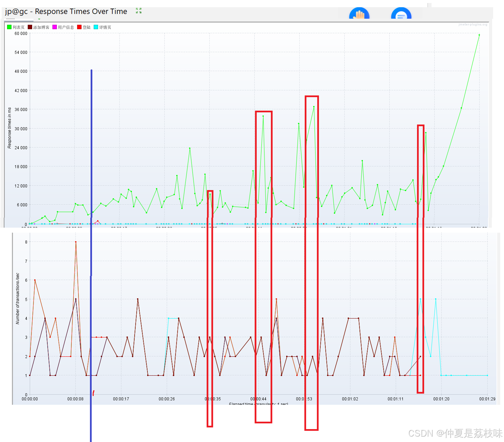Screen dimensions: 504x442
Task: Click the 登陆 legend label
Action: pos(87,27)
